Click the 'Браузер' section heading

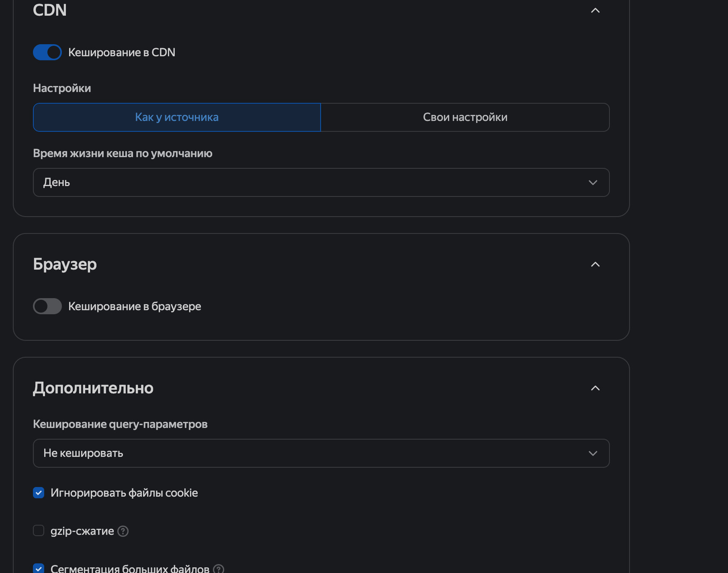(65, 264)
